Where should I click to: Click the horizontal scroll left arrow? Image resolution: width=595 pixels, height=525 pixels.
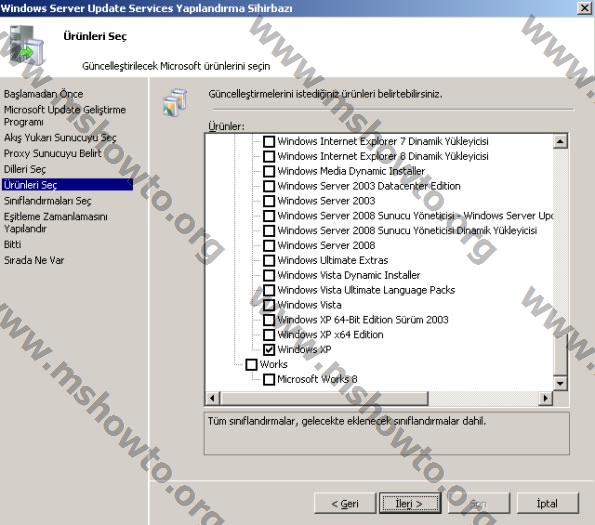coord(212,398)
